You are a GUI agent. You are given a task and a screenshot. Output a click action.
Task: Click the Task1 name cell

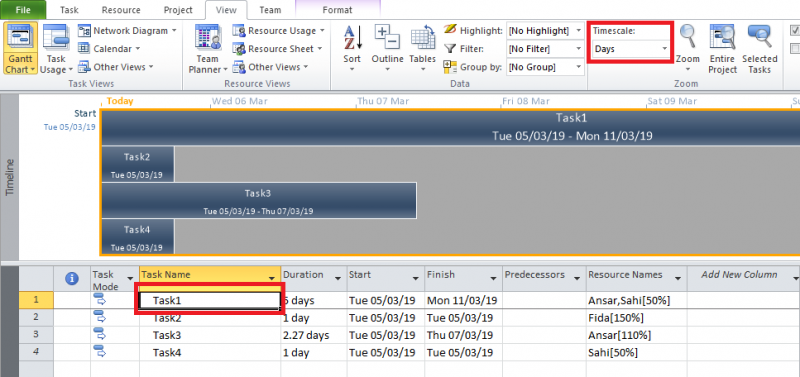(210, 300)
